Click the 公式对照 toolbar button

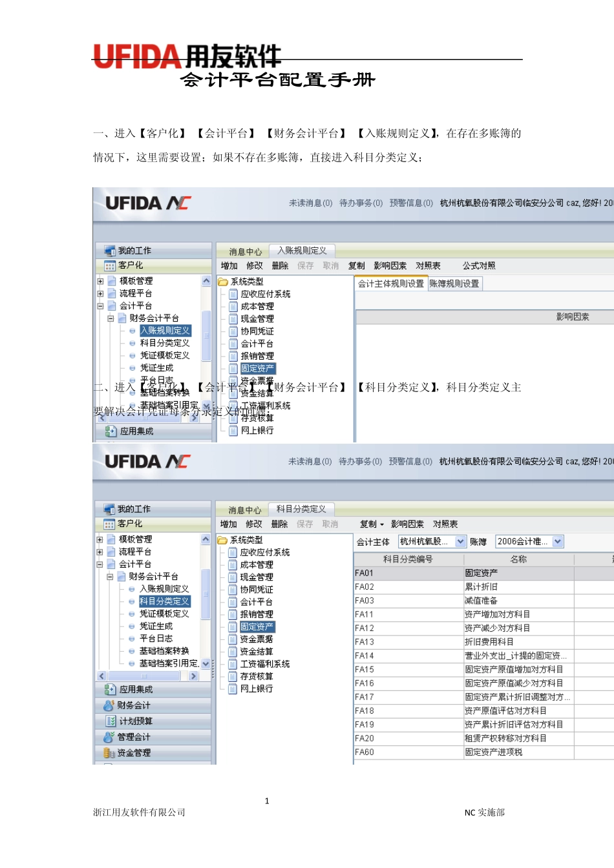[x=479, y=266]
